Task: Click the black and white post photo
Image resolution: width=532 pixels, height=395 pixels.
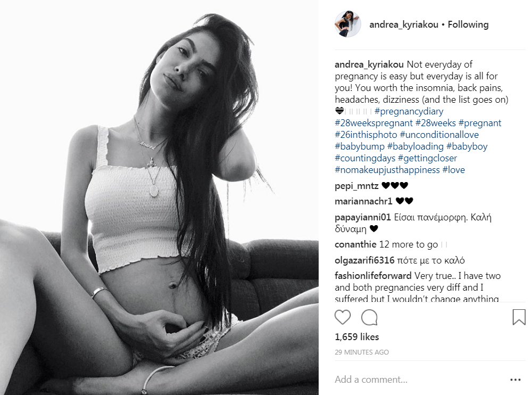Action: click(159, 197)
